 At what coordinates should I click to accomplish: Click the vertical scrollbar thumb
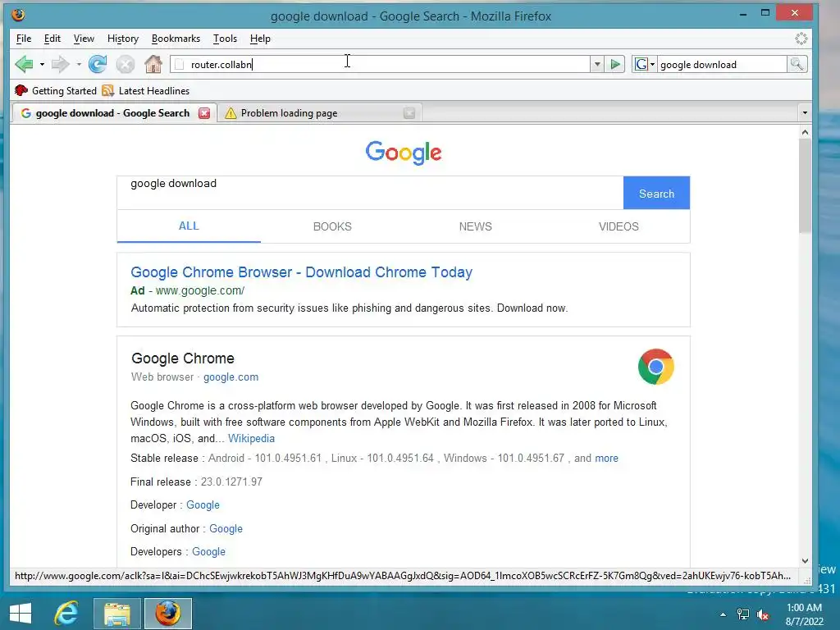805,186
